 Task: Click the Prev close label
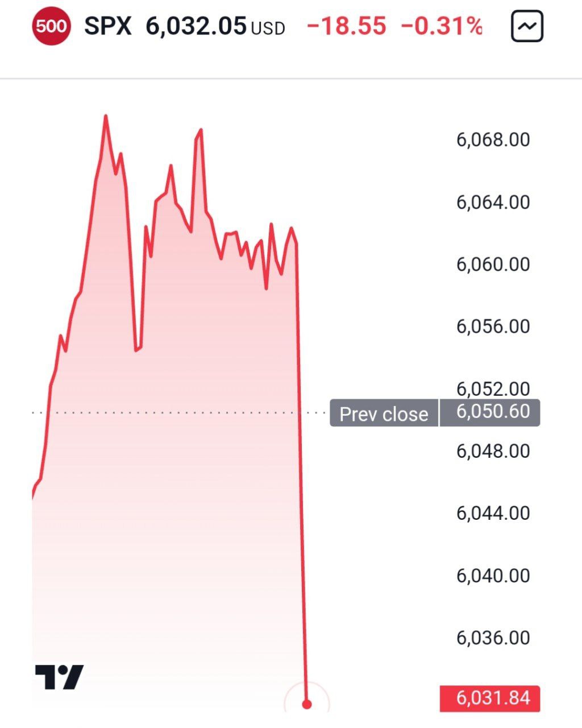(x=384, y=413)
